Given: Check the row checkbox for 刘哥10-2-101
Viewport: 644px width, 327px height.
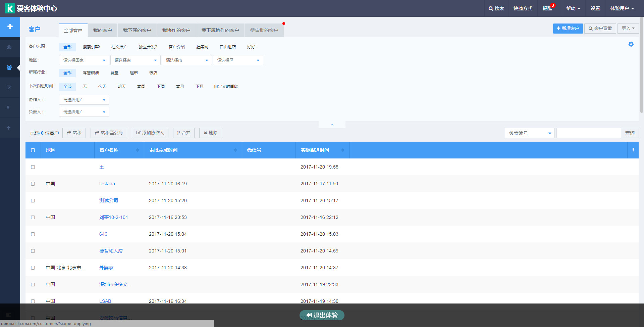Looking at the screenshot, I should (x=33, y=217).
